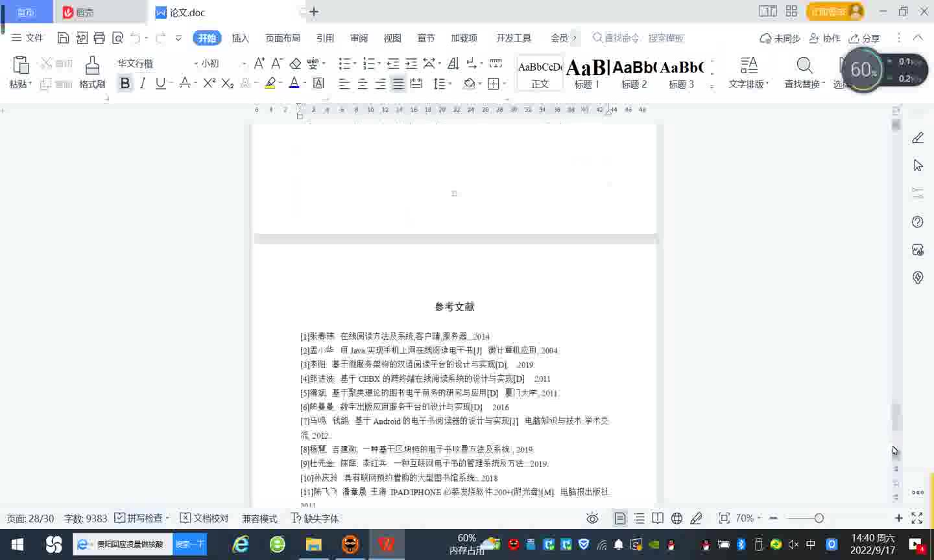Click the 未同步 sync status button

(780, 38)
